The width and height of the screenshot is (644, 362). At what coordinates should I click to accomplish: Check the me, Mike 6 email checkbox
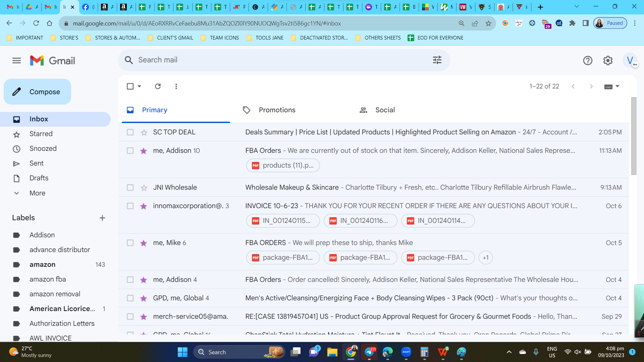130,243
